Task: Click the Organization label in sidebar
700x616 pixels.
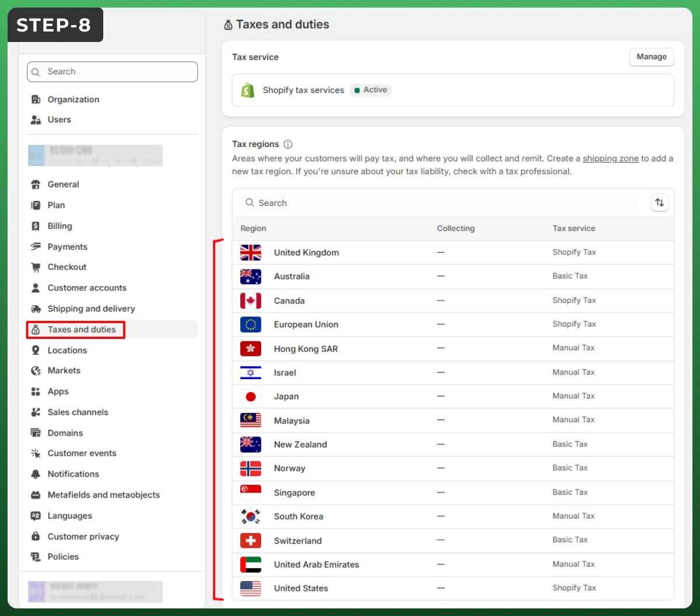Action: tap(73, 99)
